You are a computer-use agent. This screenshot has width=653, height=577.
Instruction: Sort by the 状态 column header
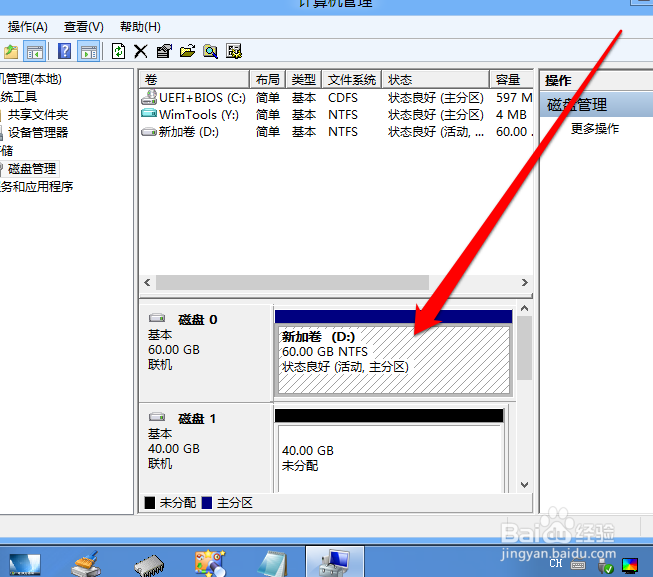tap(435, 79)
